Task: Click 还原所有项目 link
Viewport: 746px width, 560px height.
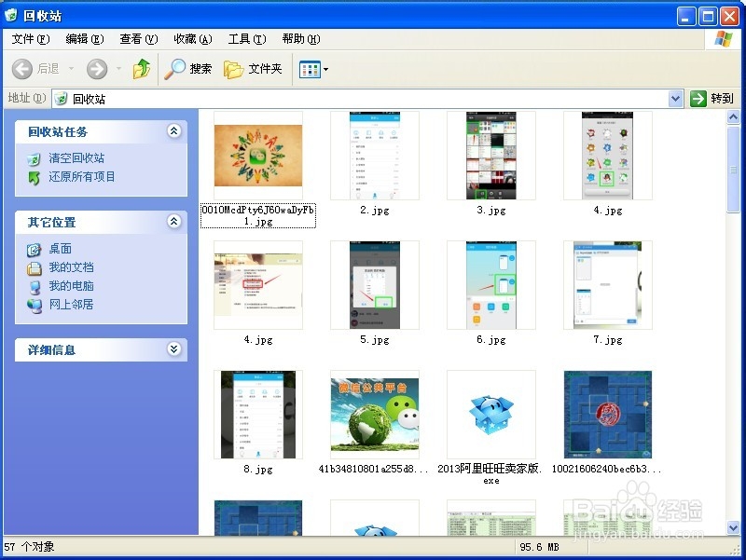Action: [82, 177]
